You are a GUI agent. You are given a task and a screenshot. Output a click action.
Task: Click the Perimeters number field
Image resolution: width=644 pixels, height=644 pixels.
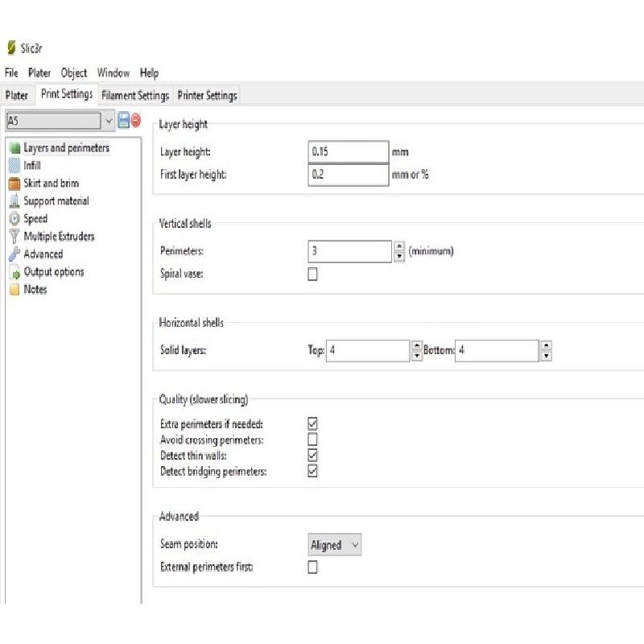(x=350, y=251)
